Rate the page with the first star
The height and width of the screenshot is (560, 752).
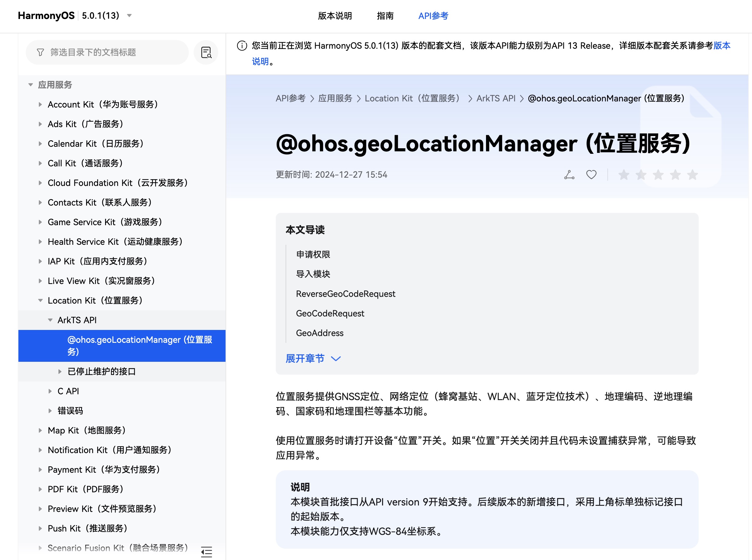[x=624, y=175]
